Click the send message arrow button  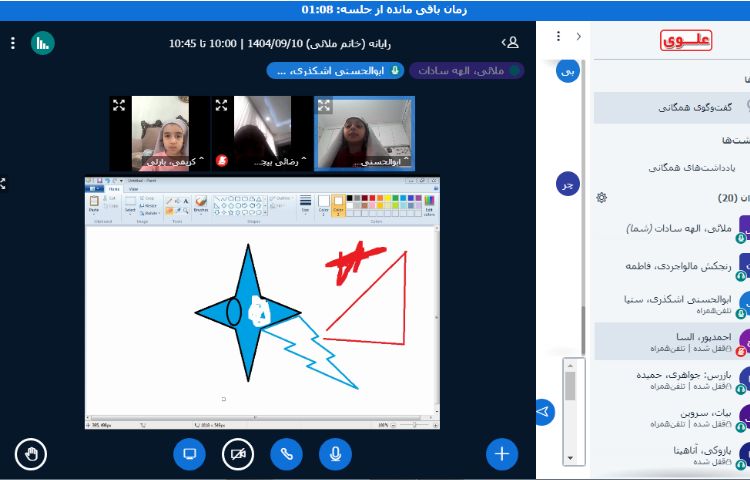[544, 411]
